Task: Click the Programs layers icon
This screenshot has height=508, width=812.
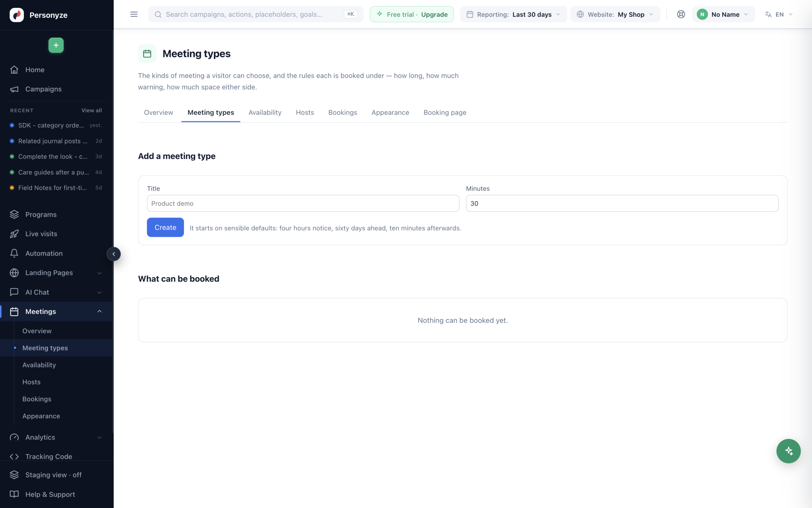Action: tap(14, 214)
